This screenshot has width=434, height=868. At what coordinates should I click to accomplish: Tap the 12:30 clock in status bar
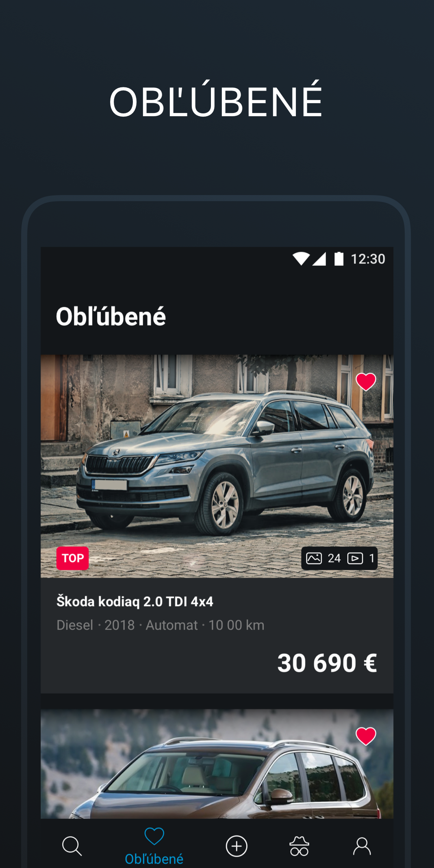click(x=368, y=259)
